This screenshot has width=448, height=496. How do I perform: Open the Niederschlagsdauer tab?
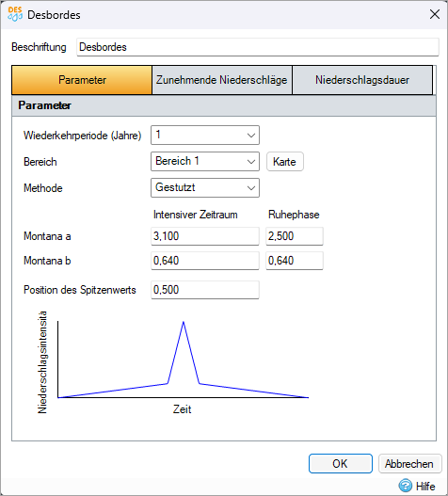click(x=362, y=80)
